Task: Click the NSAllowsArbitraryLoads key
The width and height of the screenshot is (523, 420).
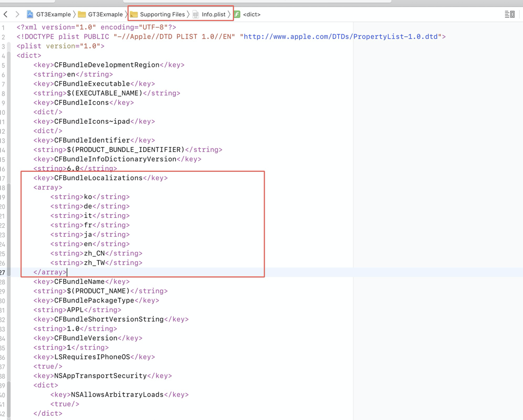Action: coord(117,395)
